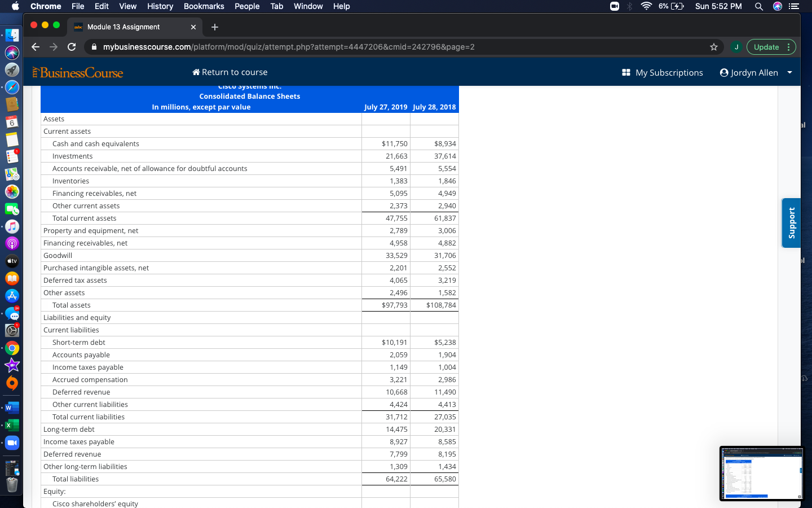Screen dimensions: 812x508
Task: Expand the Jordyn Allen account dropdown
Action: [789, 72]
